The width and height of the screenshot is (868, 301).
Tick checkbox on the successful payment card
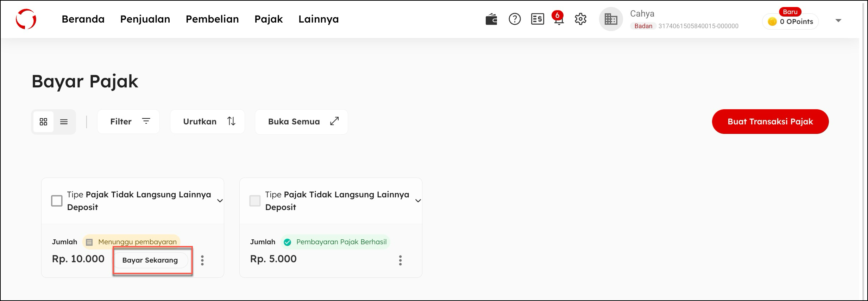pyautogui.click(x=255, y=201)
